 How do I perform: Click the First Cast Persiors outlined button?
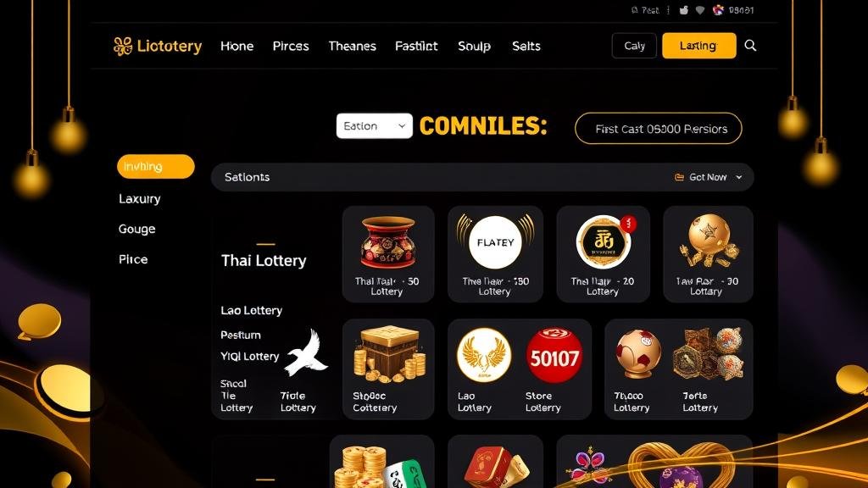[x=658, y=129]
